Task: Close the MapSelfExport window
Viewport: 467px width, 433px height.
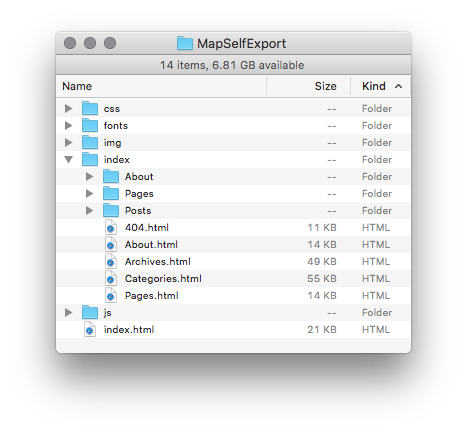Action: [70, 43]
